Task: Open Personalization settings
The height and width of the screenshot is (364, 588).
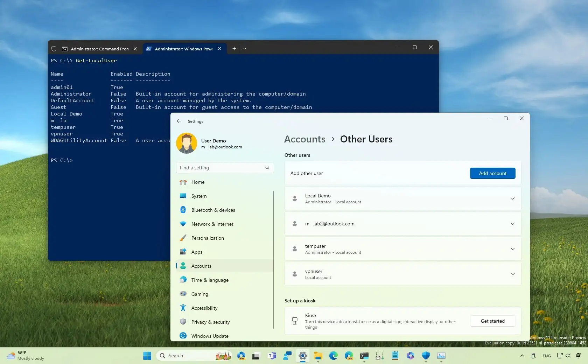Action: pyautogui.click(x=225, y=238)
